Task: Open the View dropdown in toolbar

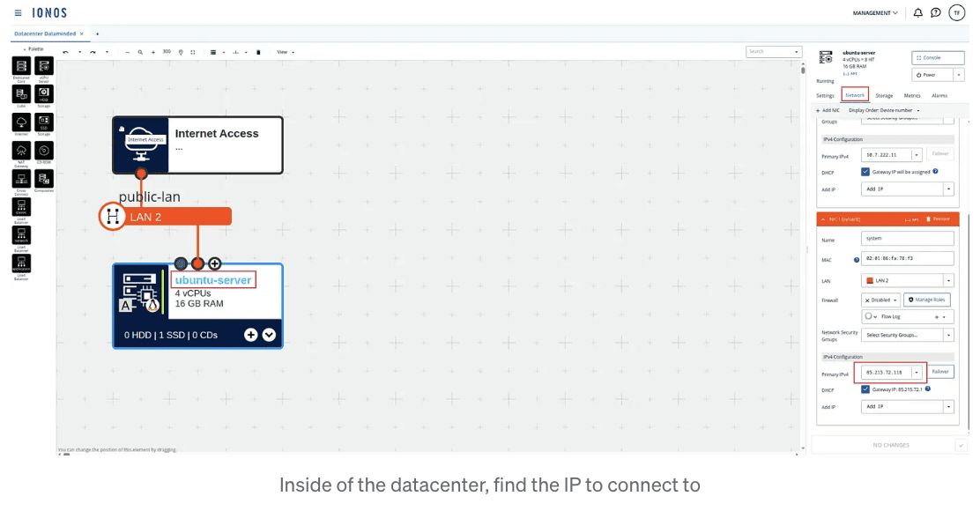Action: coord(286,53)
